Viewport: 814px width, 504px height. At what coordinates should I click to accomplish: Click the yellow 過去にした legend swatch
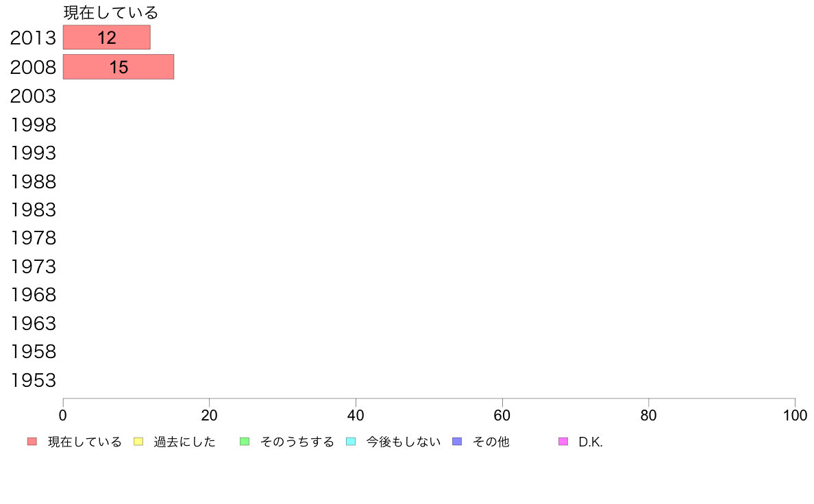tap(138, 442)
